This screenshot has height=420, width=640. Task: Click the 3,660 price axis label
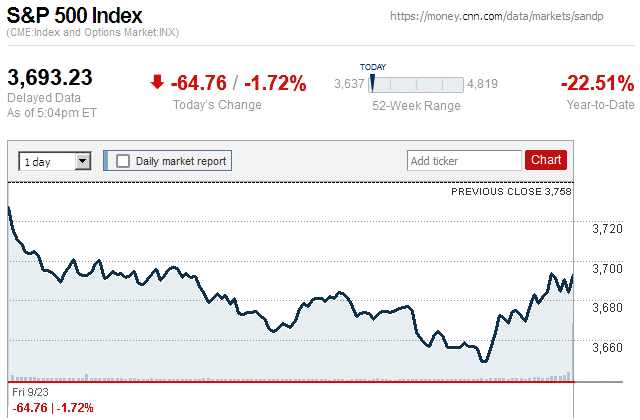[607, 347]
